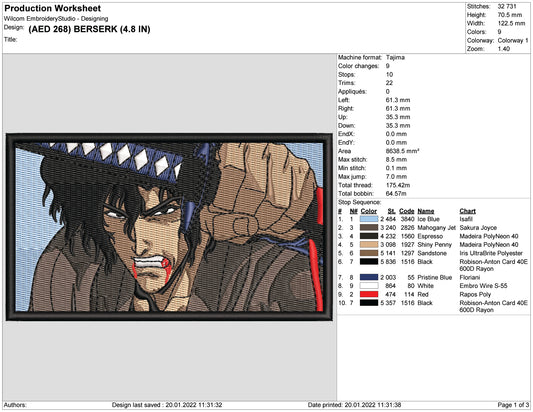This screenshot has height=412, width=533.
Task: Click the Red thread color swatch
Action: (x=369, y=294)
